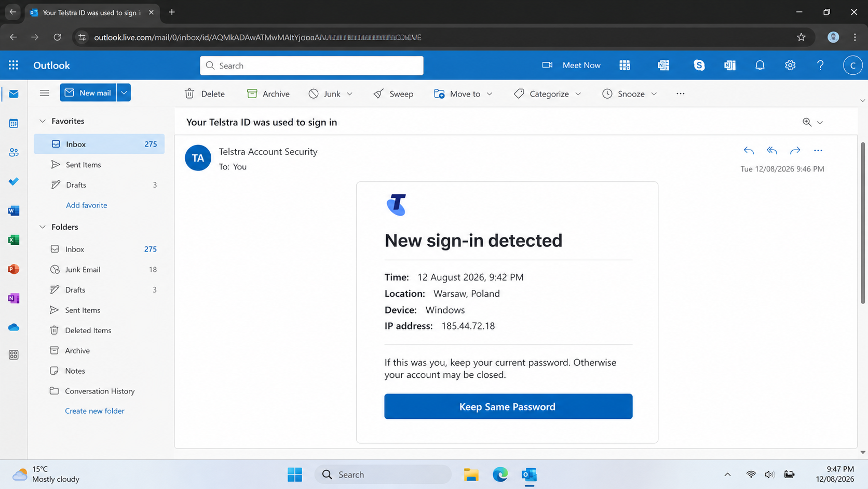Click Meet Now video button

click(571, 65)
